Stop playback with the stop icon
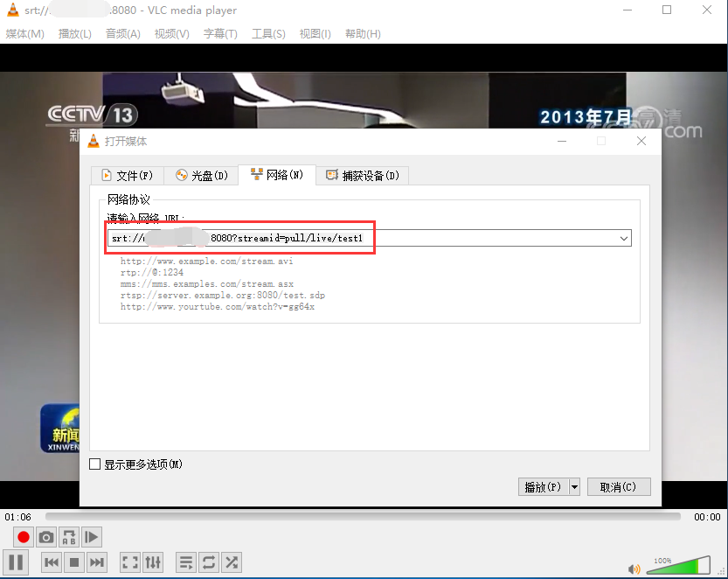The height and width of the screenshot is (579, 728). click(74, 562)
